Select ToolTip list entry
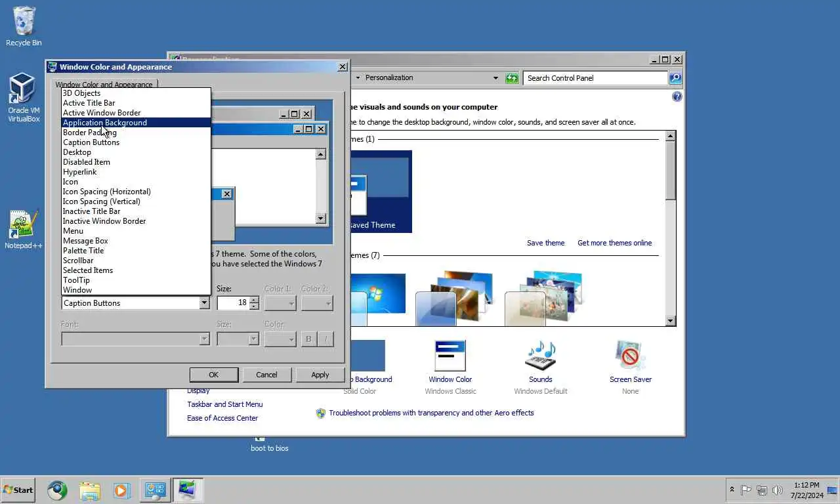 pyautogui.click(x=136, y=280)
